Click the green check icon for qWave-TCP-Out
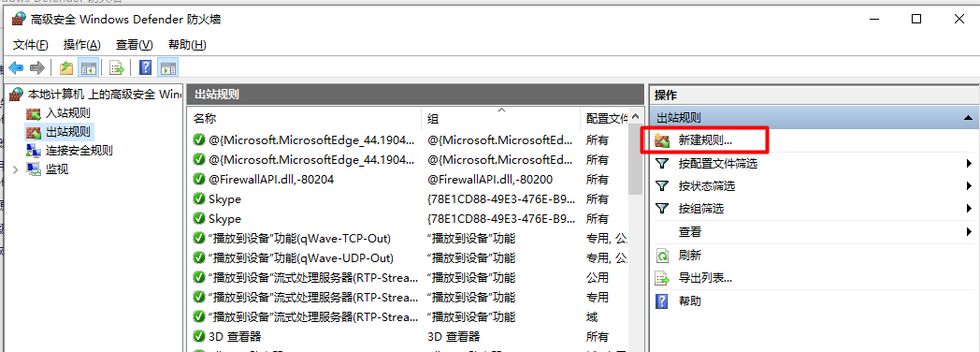This screenshot has width=980, height=352. [x=199, y=238]
